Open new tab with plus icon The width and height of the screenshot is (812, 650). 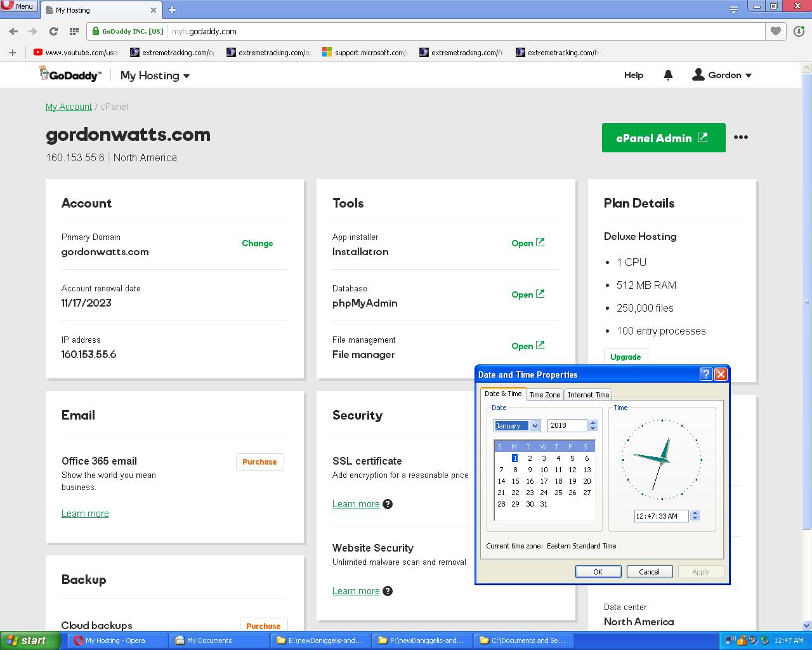[172, 10]
